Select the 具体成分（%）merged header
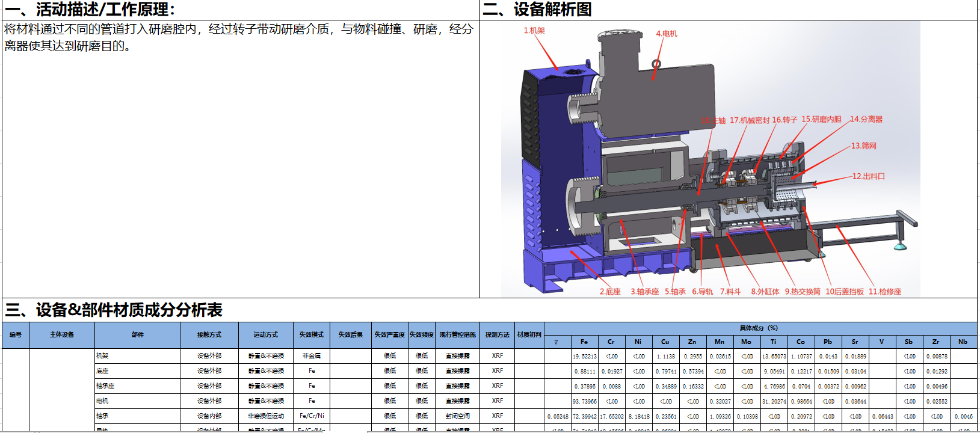This screenshot has height=433, width=980. [759, 328]
